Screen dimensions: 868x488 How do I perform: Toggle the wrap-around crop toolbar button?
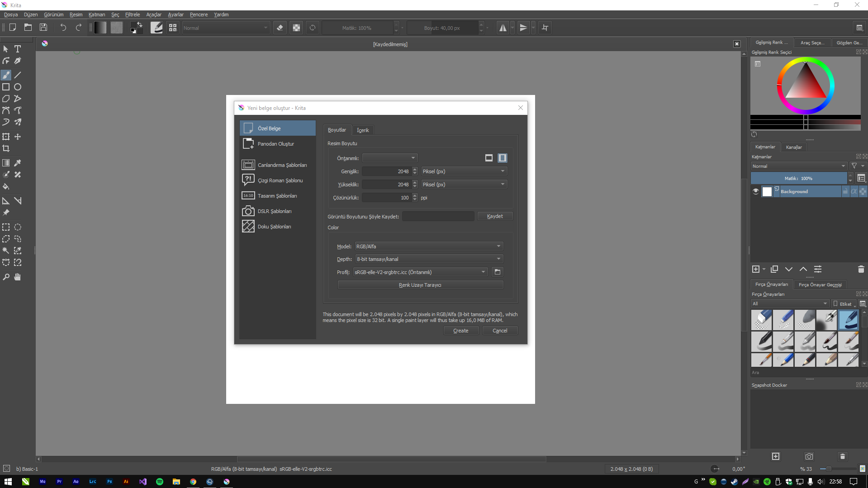click(545, 28)
